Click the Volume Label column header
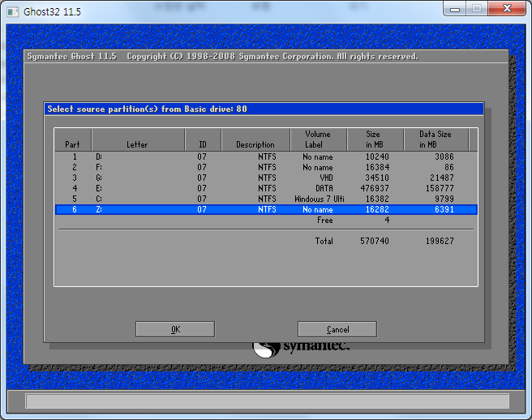The width and height of the screenshot is (532, 420). (318, 139)
